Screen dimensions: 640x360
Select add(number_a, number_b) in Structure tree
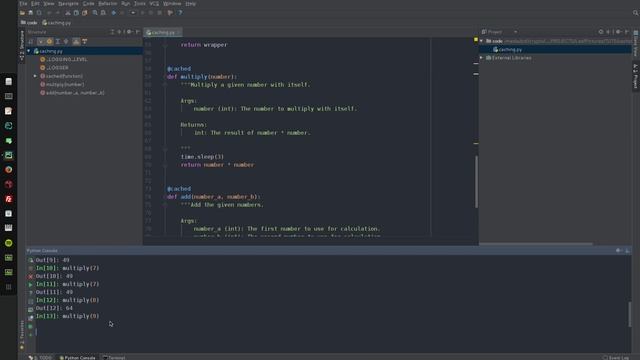[72, 93]
